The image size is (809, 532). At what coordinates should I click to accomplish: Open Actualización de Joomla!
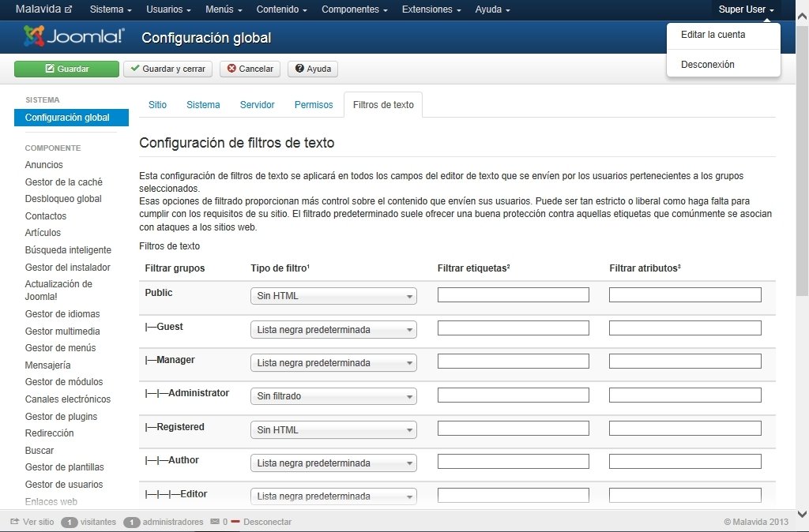58,290
